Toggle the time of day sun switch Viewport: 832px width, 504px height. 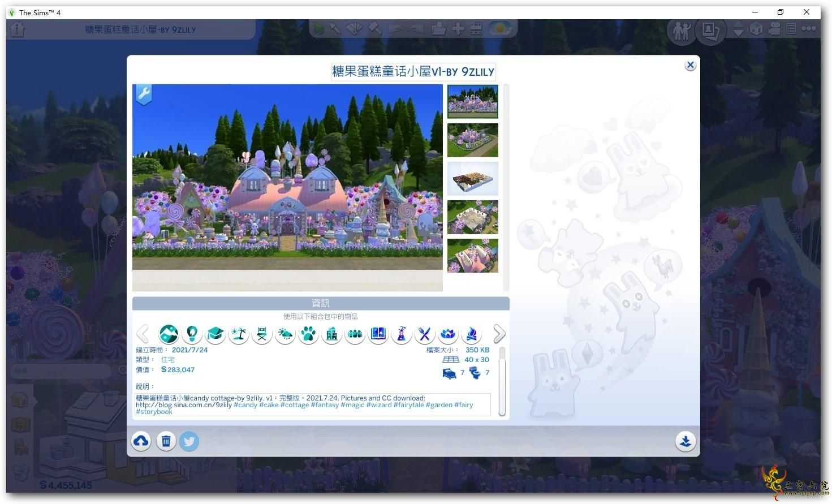pyautogui.click(x=500, y=28)
